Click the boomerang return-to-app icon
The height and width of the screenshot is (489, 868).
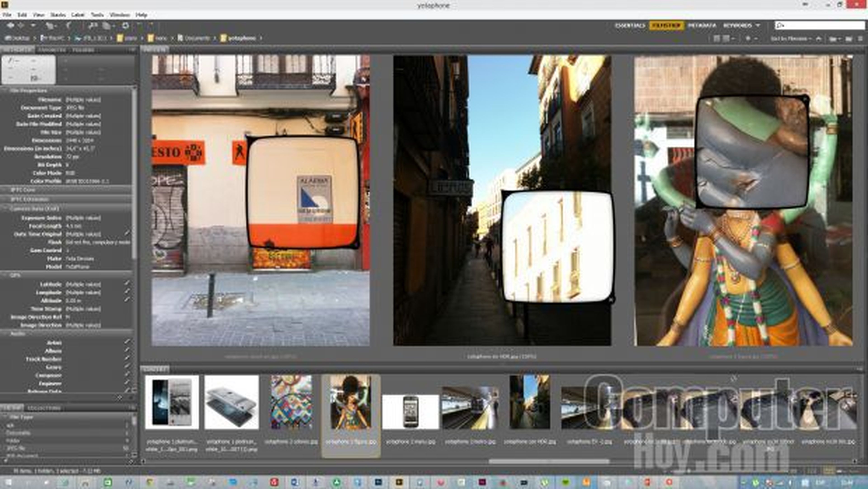[x=68, y=25]
